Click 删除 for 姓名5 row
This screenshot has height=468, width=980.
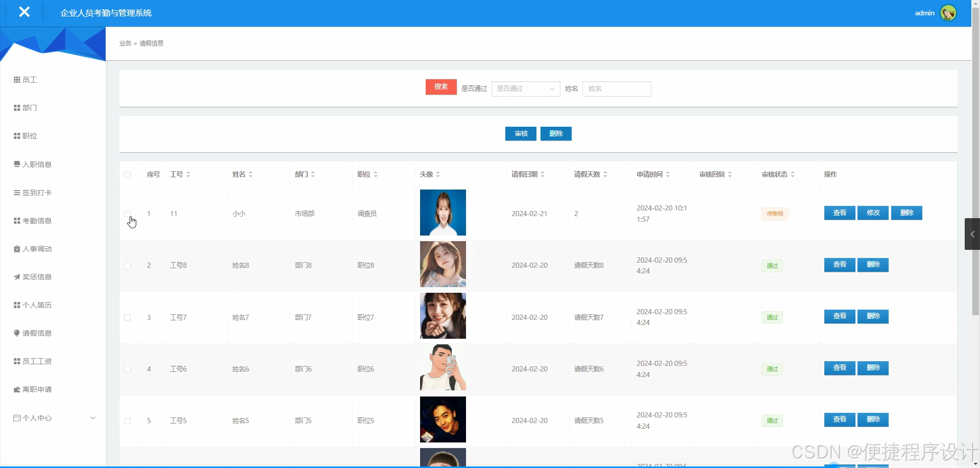coord(873,419)
